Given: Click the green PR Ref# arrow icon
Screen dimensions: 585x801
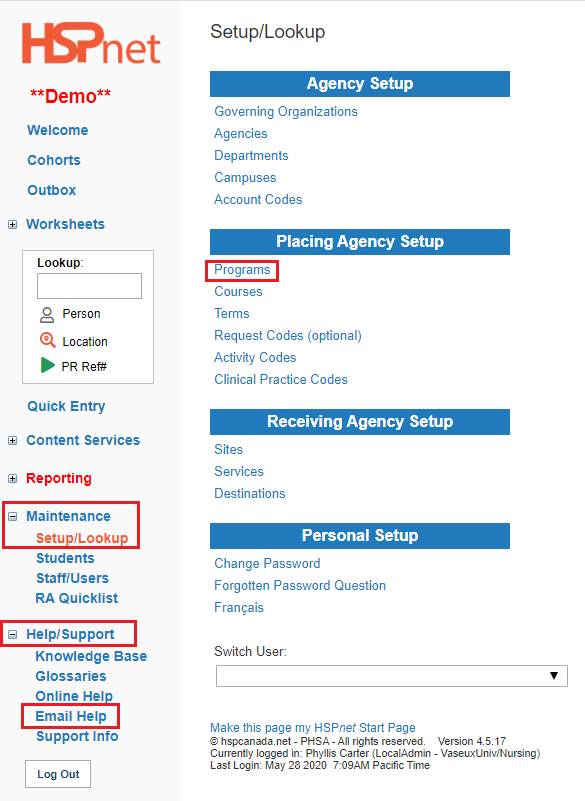Looking at the screenshot, I should [x=48, y=365].
